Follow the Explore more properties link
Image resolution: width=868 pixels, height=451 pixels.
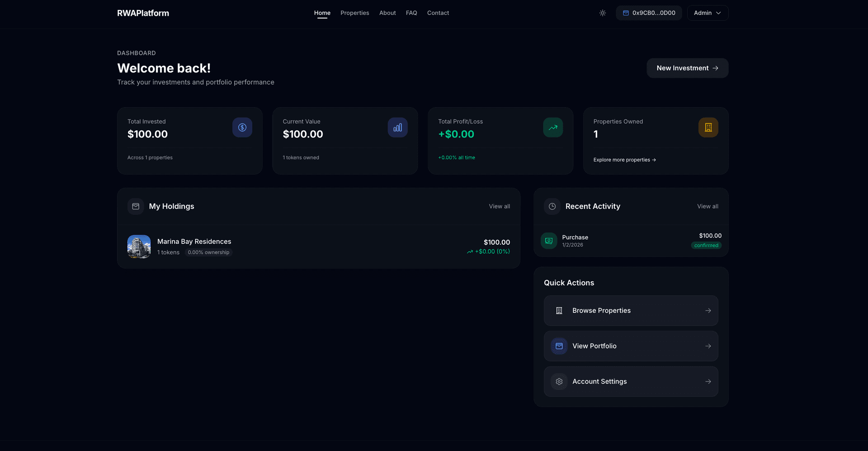[x=624, y=160]
